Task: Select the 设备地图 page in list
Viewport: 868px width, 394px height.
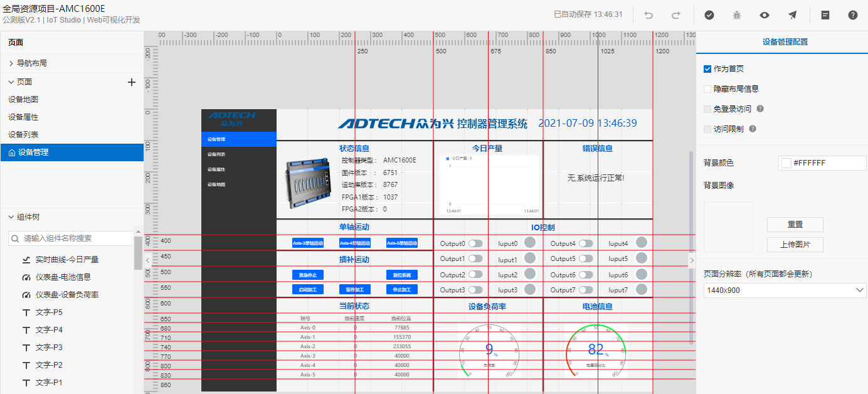Action: pyautogui.click(x=23, y=100)
